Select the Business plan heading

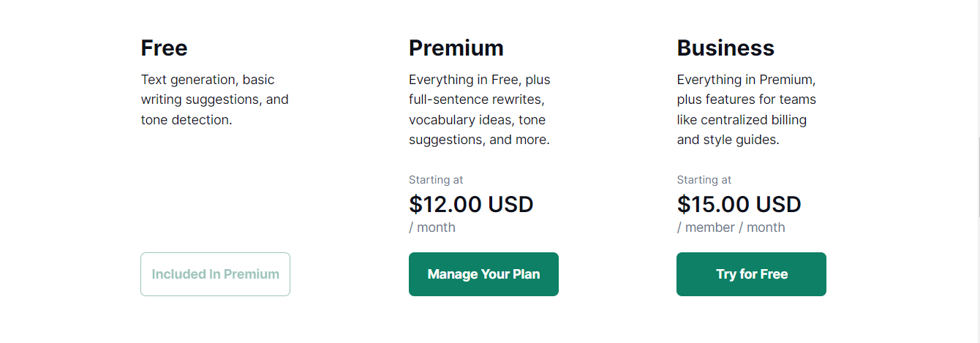point(725,48)
